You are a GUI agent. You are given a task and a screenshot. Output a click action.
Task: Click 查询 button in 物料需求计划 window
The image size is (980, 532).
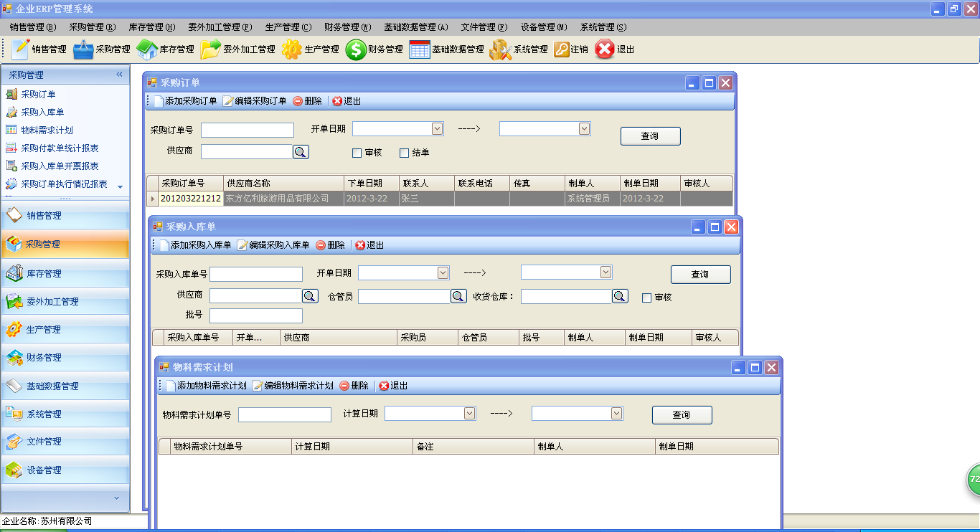(682, 415)
